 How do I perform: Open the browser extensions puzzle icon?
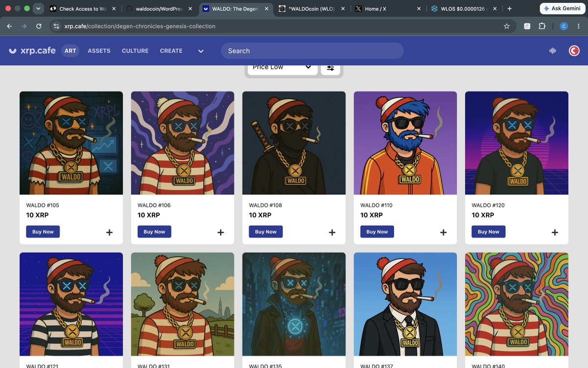[542, 26]
